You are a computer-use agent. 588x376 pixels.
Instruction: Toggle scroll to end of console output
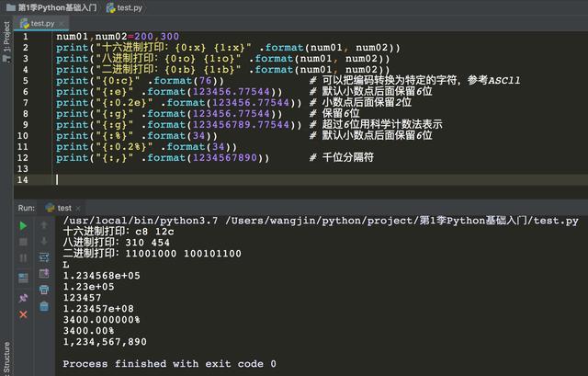pyautogui.click(x=44, y=273)
